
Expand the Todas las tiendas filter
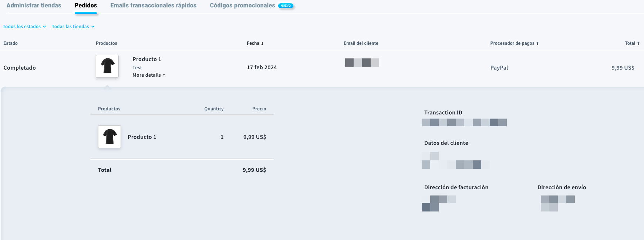[73, 27]
